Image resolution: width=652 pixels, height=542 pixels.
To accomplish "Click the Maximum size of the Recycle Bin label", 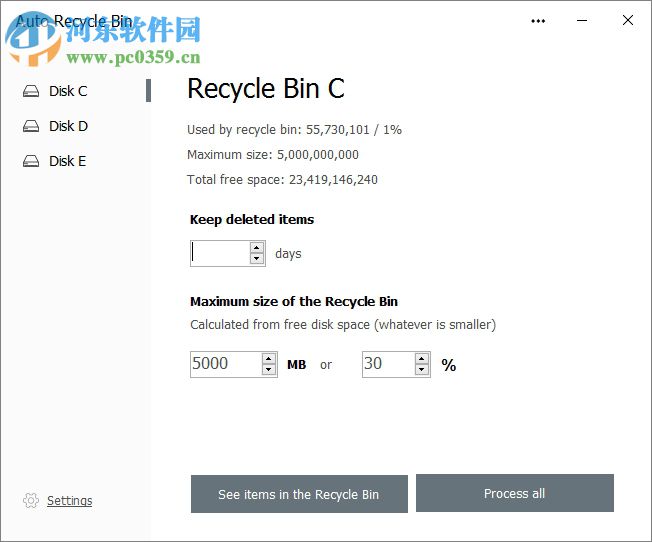I will pos(294,302).
